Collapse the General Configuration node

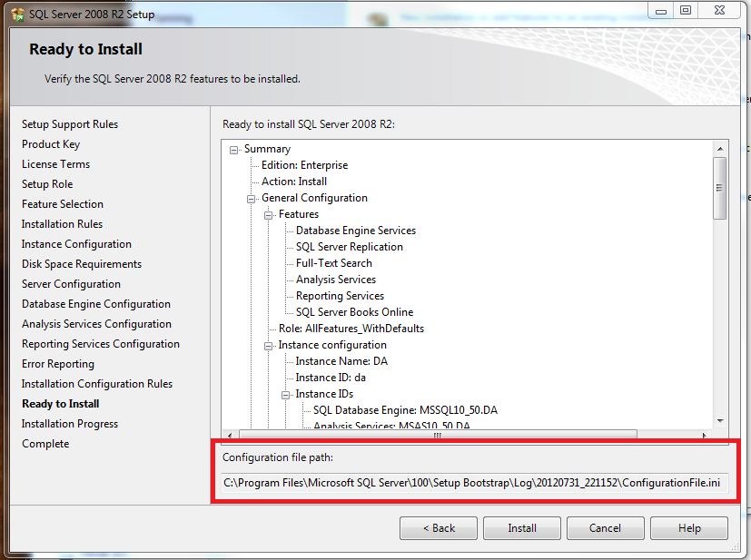coord(252,198)
